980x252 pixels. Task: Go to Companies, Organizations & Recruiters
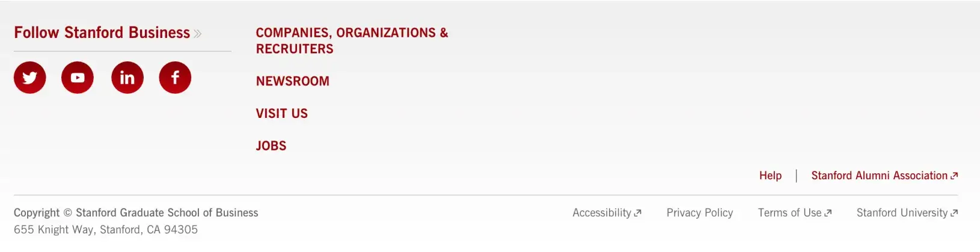tap(352, 40)
